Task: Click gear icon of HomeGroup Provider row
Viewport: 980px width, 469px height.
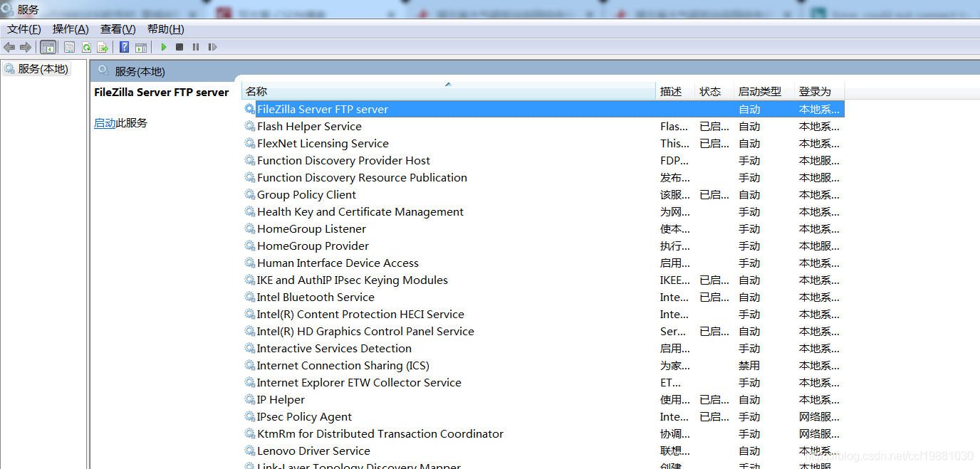Action: pos(249,246)
